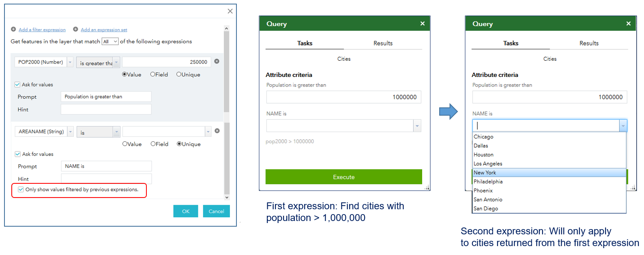Expand the 'is greater than' operator dropdown
The height and width of the screenshot is (255, 644).
tap(116, 62)
